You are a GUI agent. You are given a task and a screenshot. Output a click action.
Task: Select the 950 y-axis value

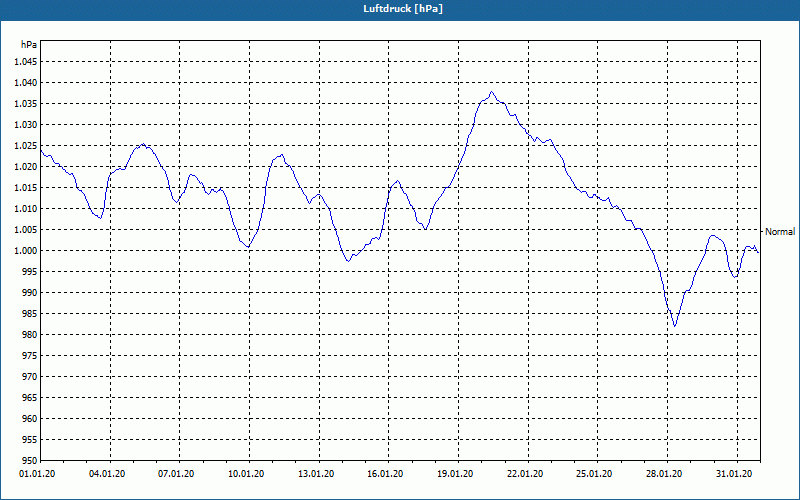[30, 460]
